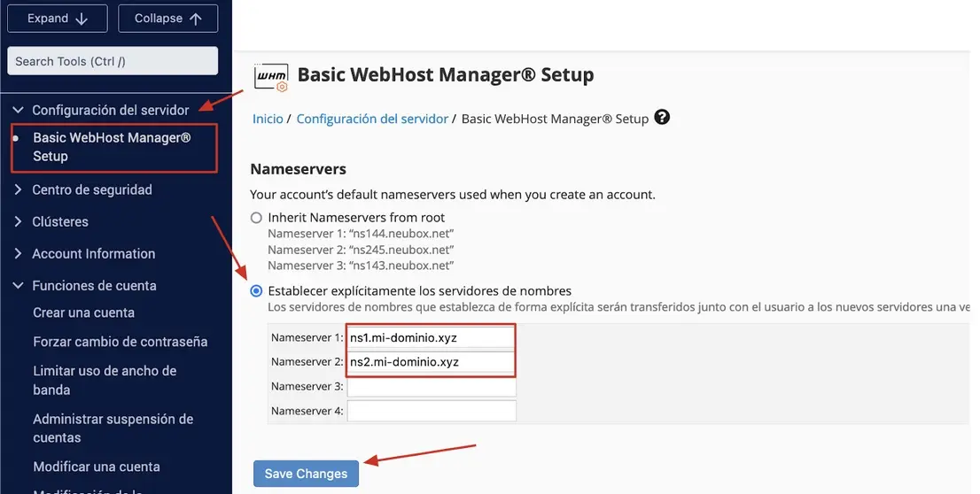Select Establecer explícitamente los servidores radio
This screenshot has height=494, width=980.
[256, 291]
